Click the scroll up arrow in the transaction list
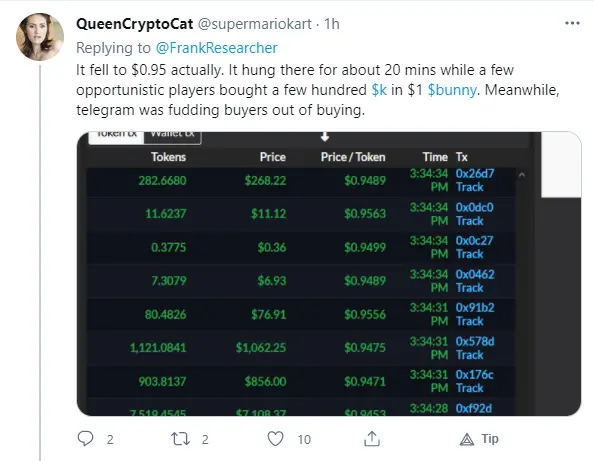Viewport: 594px width, 461px height. click(522, 175)
